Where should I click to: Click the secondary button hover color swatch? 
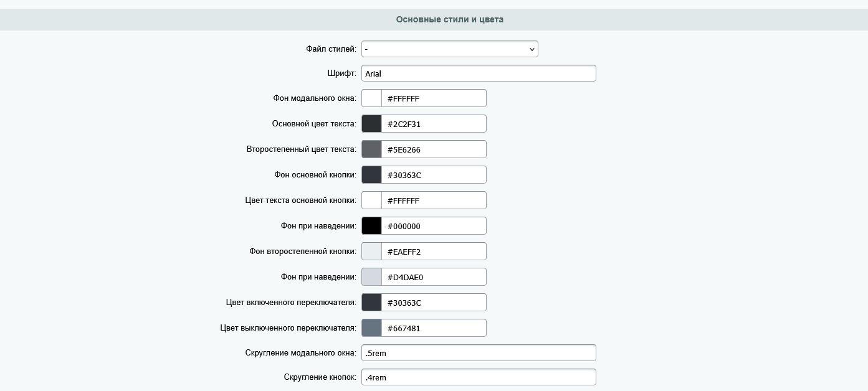pyautogui.click(x=371, y=276)
